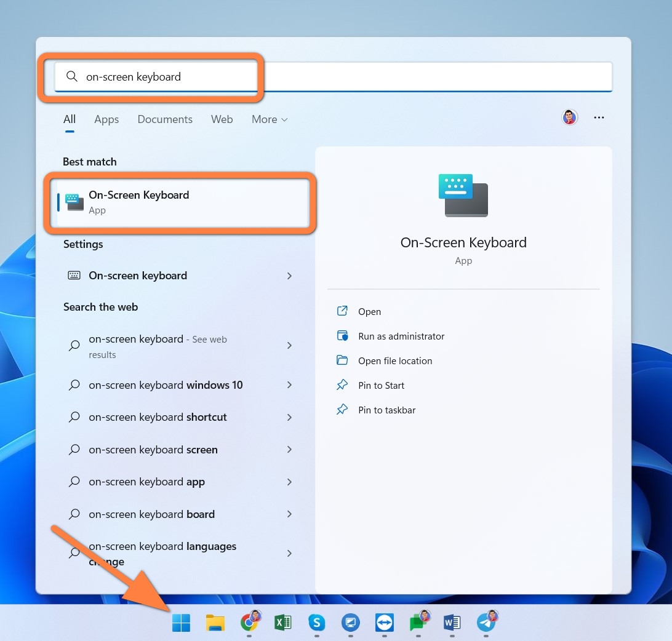Choose Pin to Start
This screenshot has width=672, height=641.
pyautogui.click(x=382, y=385)
